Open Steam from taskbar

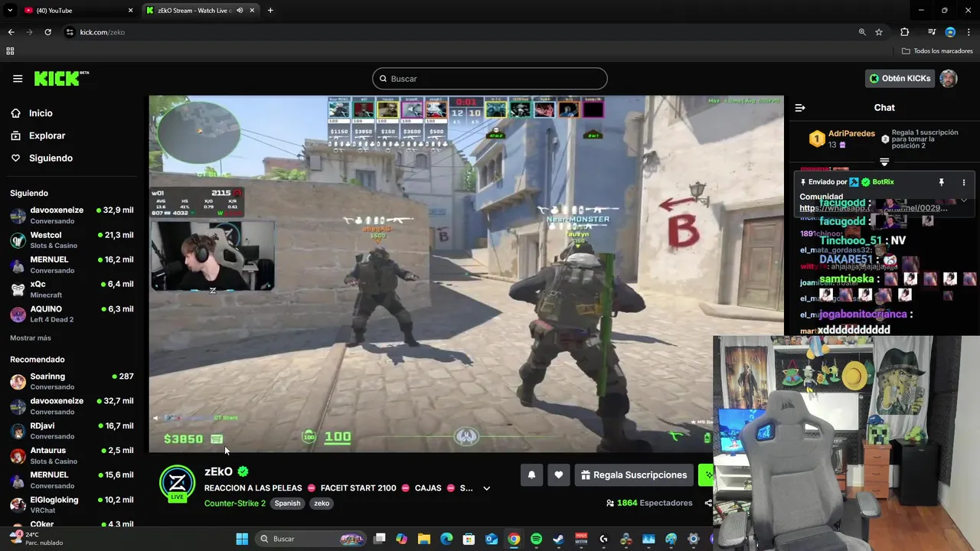point(559,539)
